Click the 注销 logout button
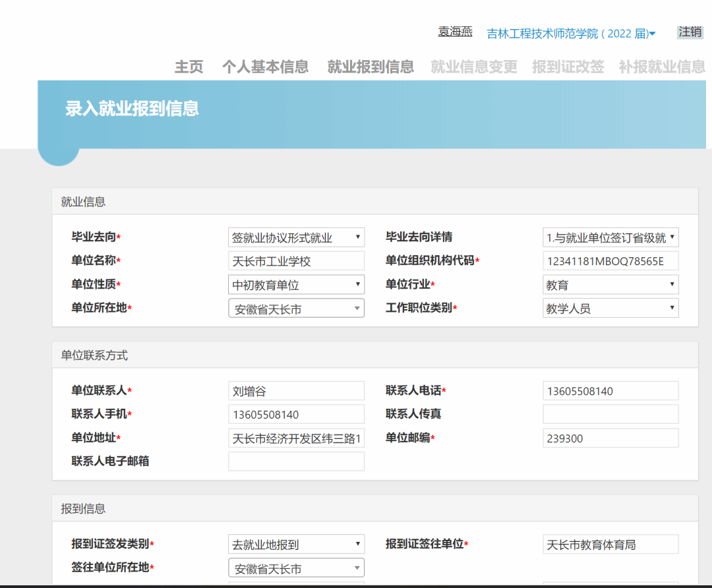 coord(690,32)
